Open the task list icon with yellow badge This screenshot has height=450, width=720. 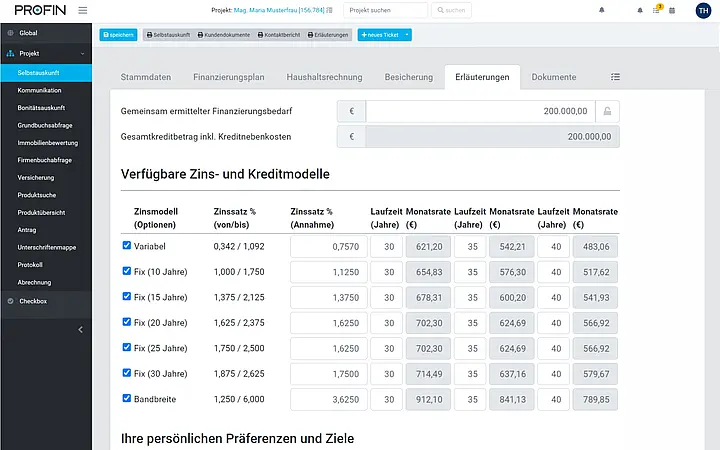(x=657, y=10)
